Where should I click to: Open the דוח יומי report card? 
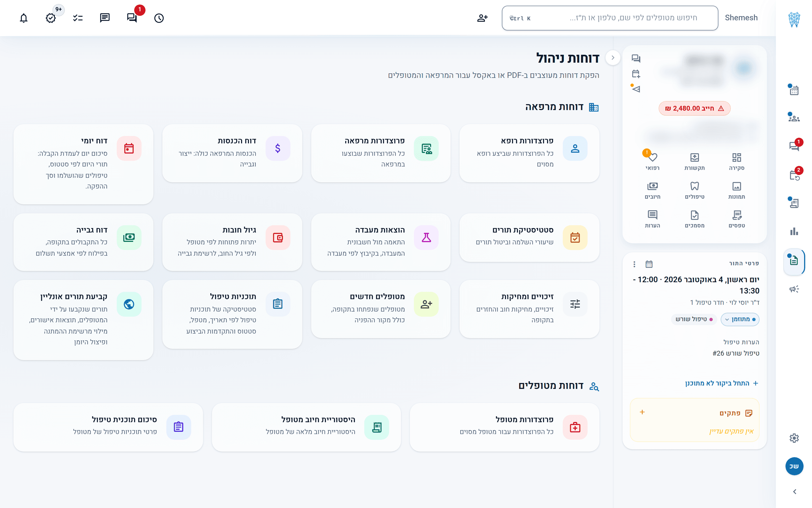tap(83, 164)
